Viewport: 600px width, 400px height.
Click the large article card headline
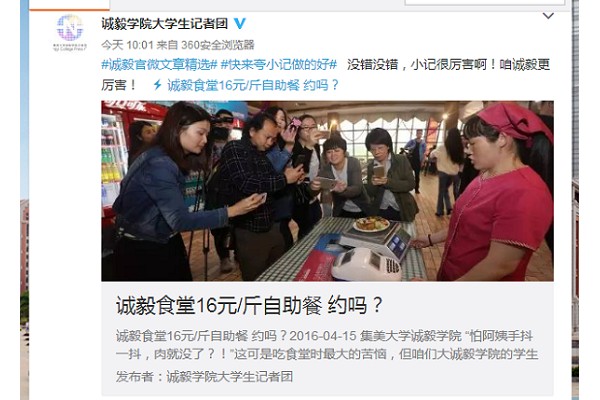pyautogui.click(x=249, y=305)
